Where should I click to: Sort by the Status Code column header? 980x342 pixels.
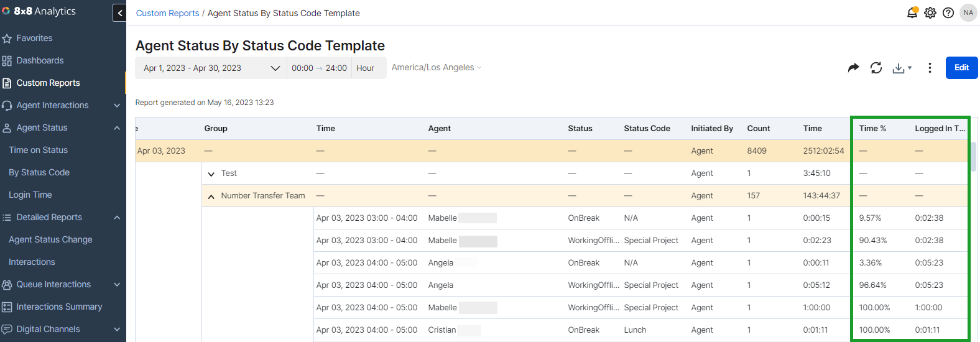point(647,129)
